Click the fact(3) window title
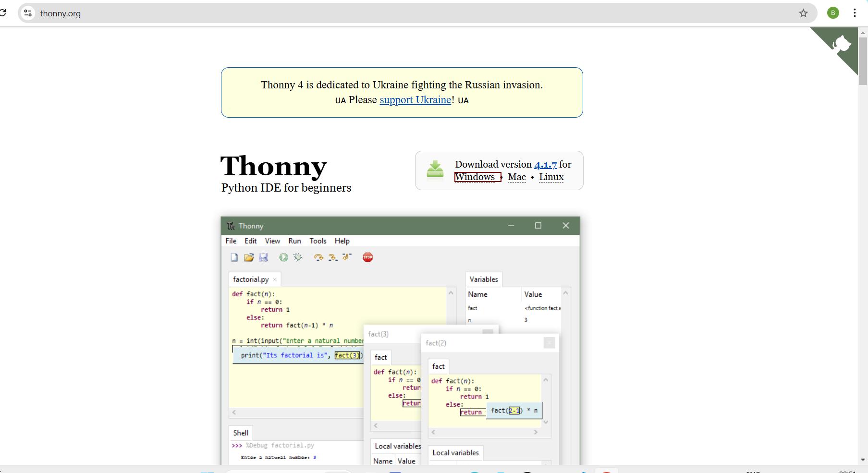The height and width of the screenshot is (473, 868). (379, 334)
